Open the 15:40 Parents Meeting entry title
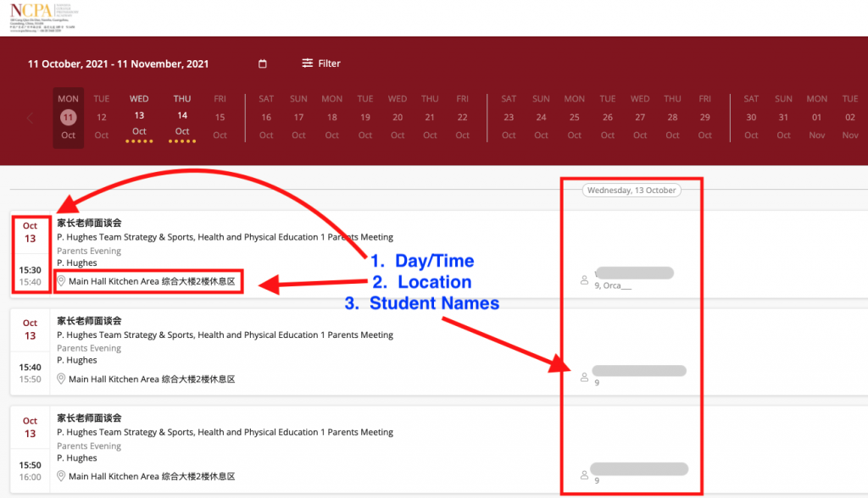 click(225, 335)
